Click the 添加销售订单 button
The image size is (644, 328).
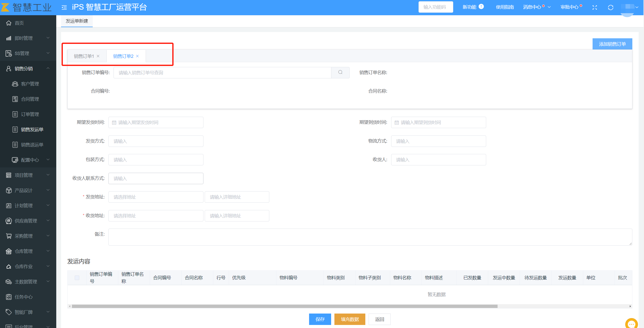[612, 44]
